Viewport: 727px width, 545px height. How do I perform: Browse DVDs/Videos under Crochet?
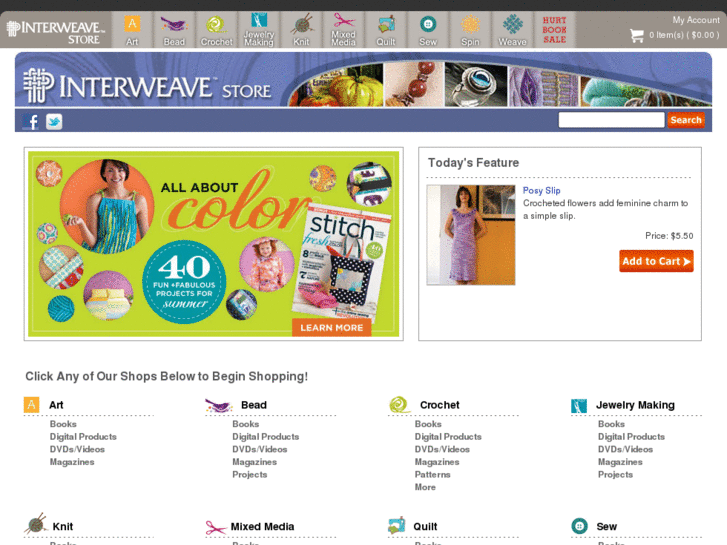click(x=442, y=449)
